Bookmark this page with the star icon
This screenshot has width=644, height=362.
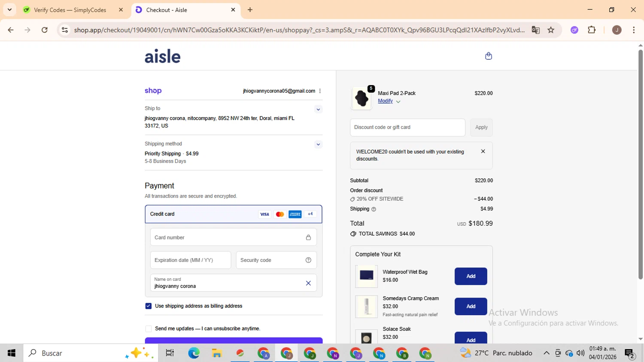[x=551, y=30]
